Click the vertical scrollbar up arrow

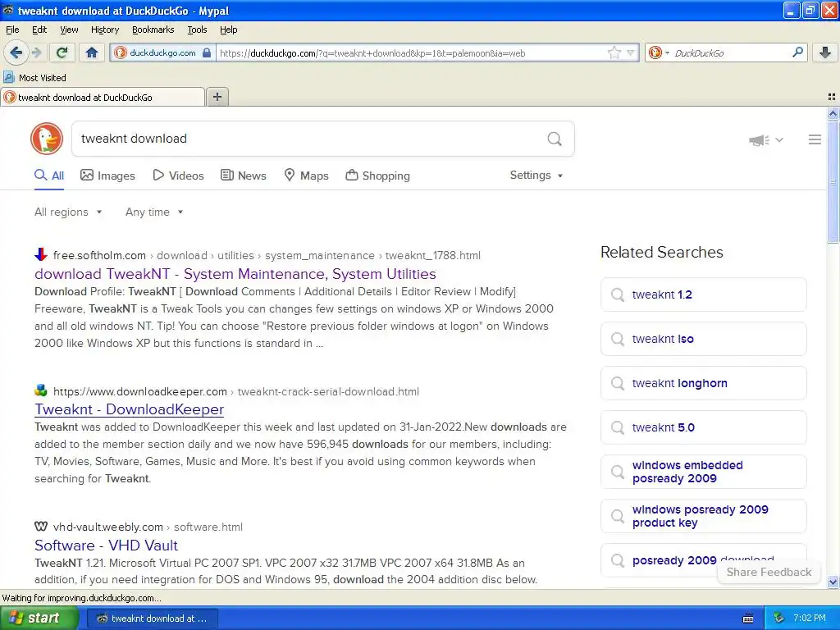point(833,113)
